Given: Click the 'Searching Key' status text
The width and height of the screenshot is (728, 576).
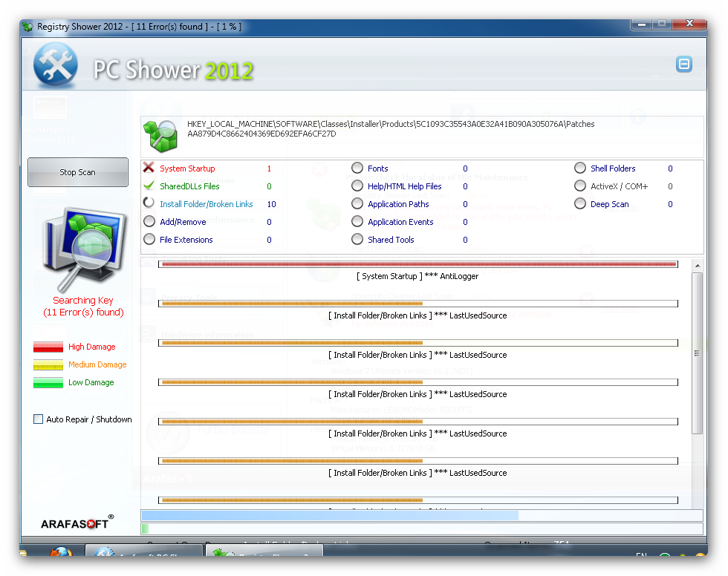Looking at the screenshot, I should [83, 301].
